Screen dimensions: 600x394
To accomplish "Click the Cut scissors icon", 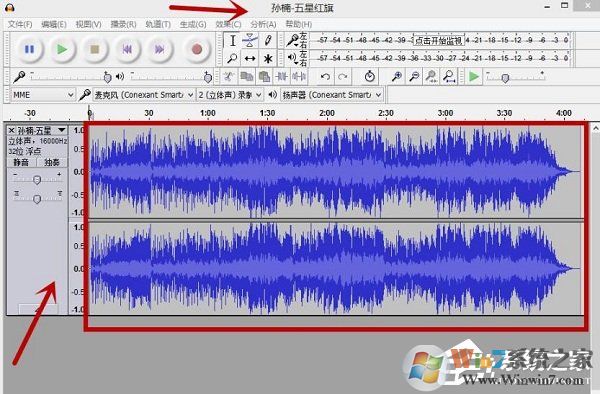I will tap(229, 77).
